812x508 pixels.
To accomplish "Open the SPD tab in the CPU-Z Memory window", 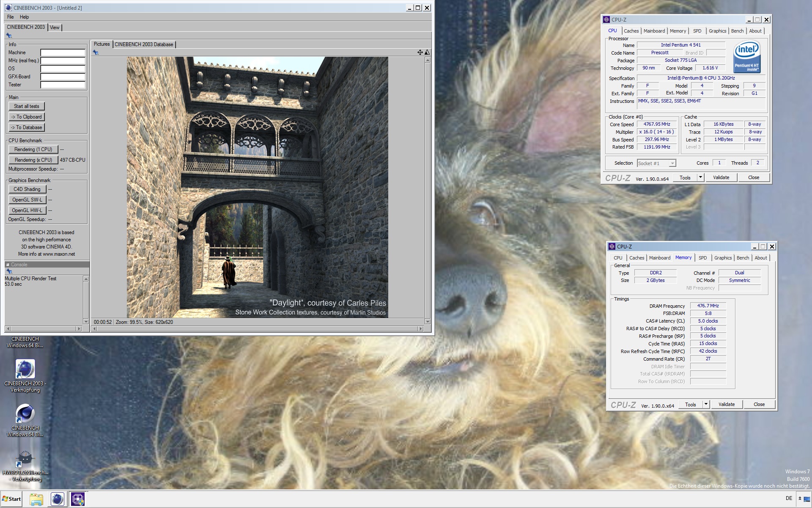I will pos(702,258).
